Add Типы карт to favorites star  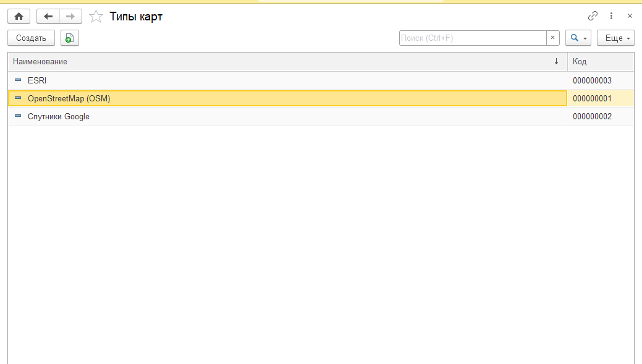coord(96,17)
